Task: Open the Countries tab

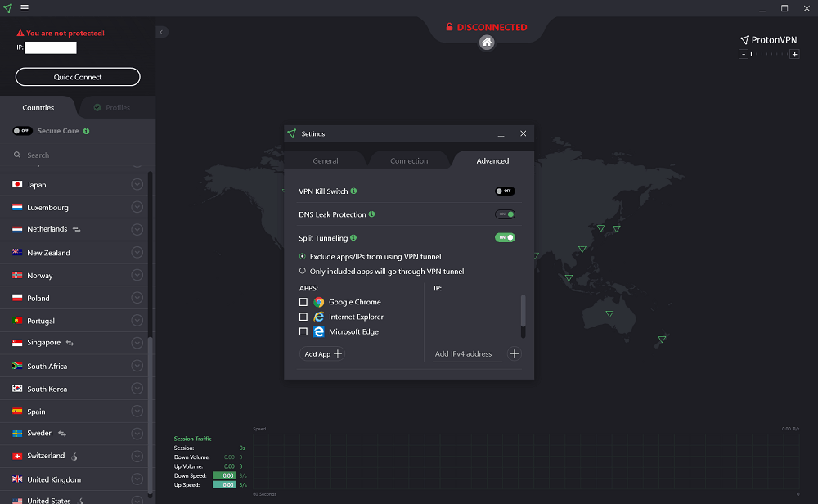Action: pos(38,107)
